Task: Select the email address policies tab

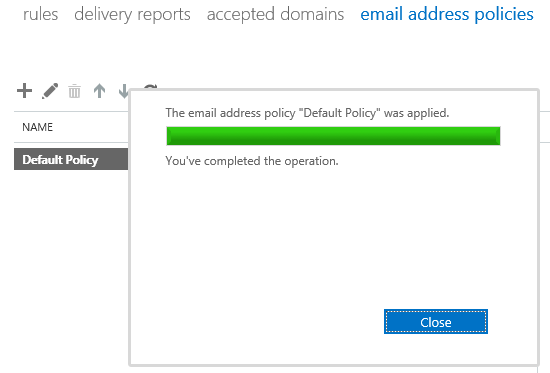Action: tap(447, 15)
